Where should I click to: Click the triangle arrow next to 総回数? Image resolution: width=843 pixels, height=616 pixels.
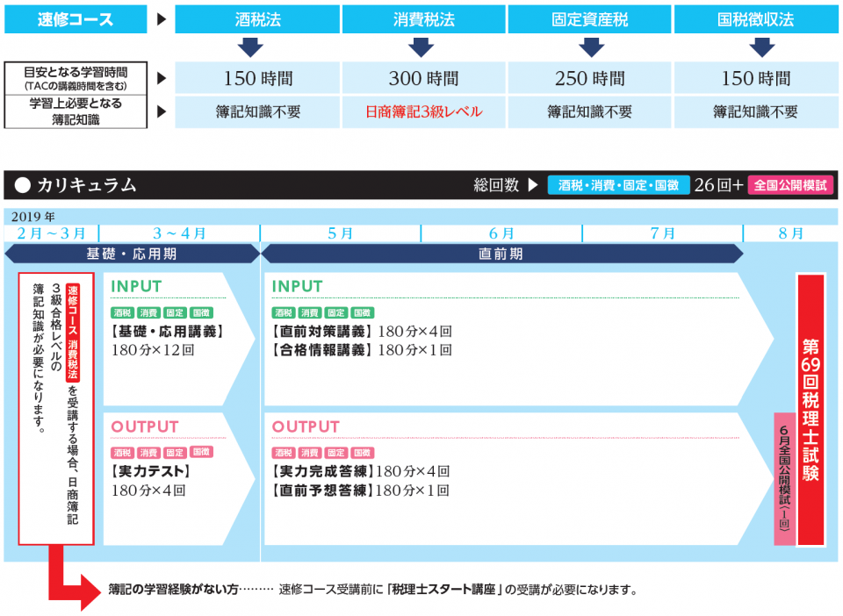[x=532, y=185]
